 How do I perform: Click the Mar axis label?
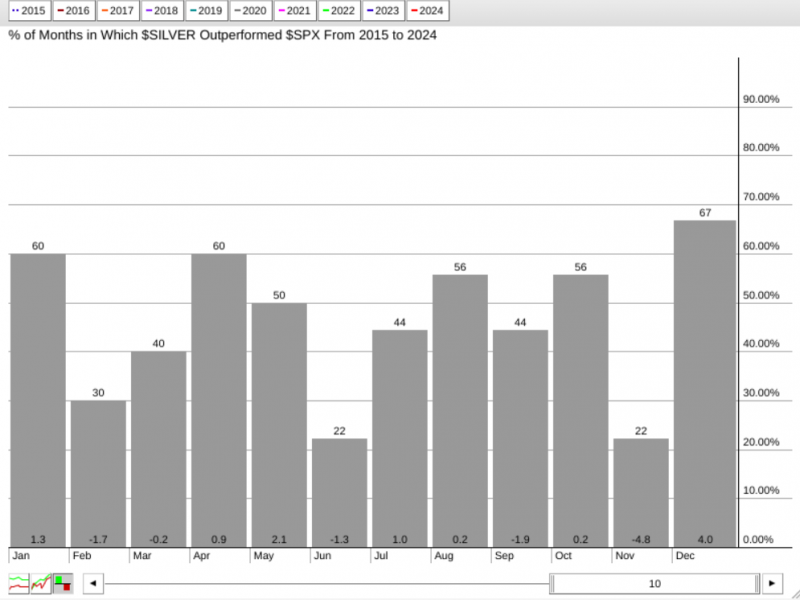point(142,556)
